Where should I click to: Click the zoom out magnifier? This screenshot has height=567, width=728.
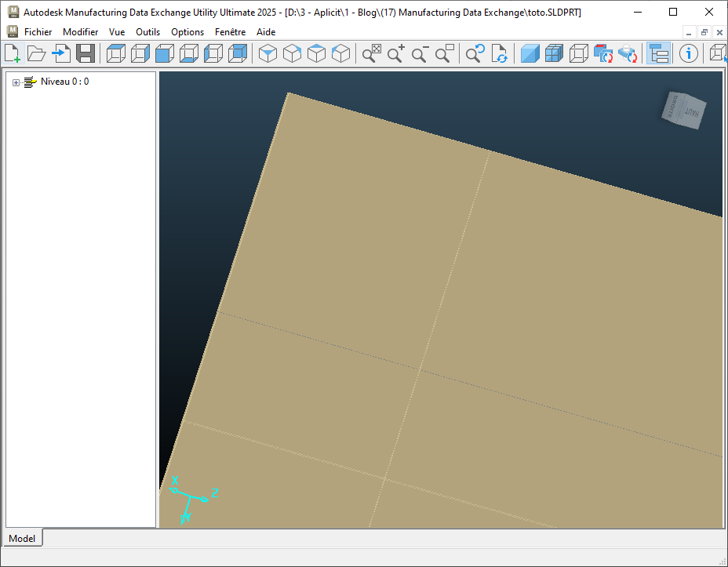pos(420,53)
